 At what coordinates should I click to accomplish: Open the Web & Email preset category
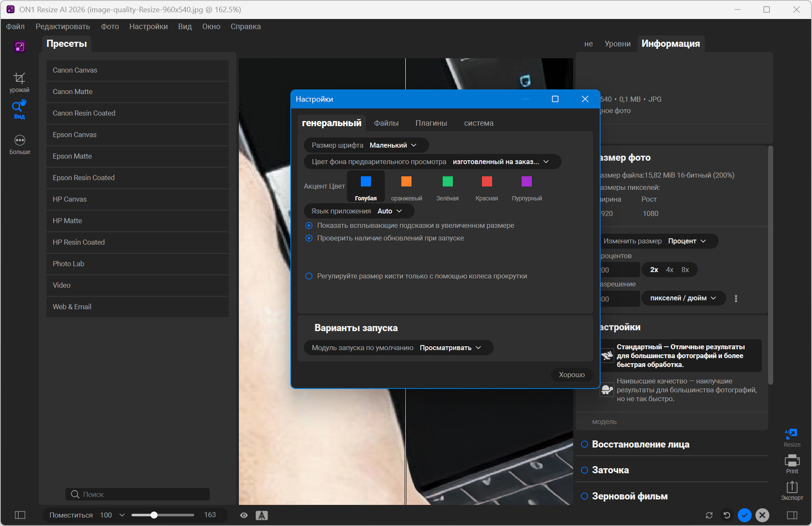pos(138,307)
